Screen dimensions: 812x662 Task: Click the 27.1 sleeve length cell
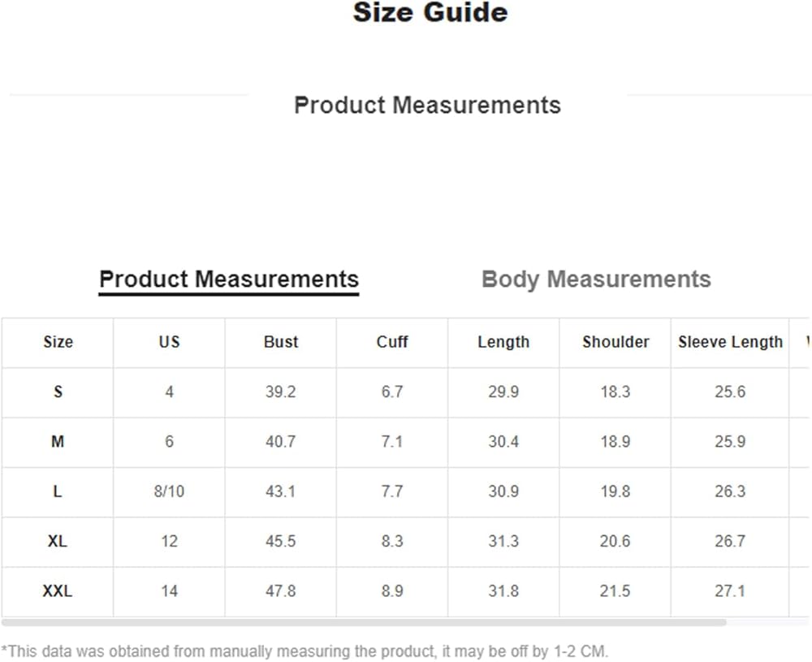[x=730, y=591]
